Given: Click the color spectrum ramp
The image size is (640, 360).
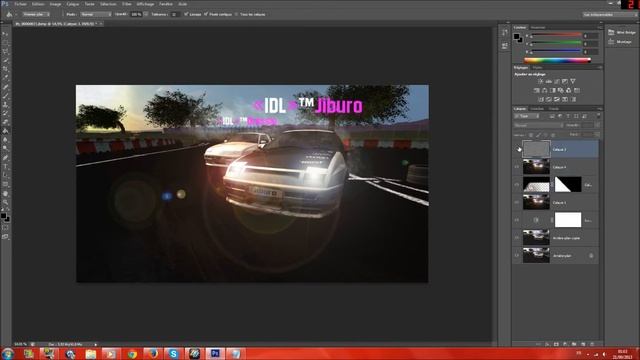Looking at the screenshot, I should click(x=557, y=60).
